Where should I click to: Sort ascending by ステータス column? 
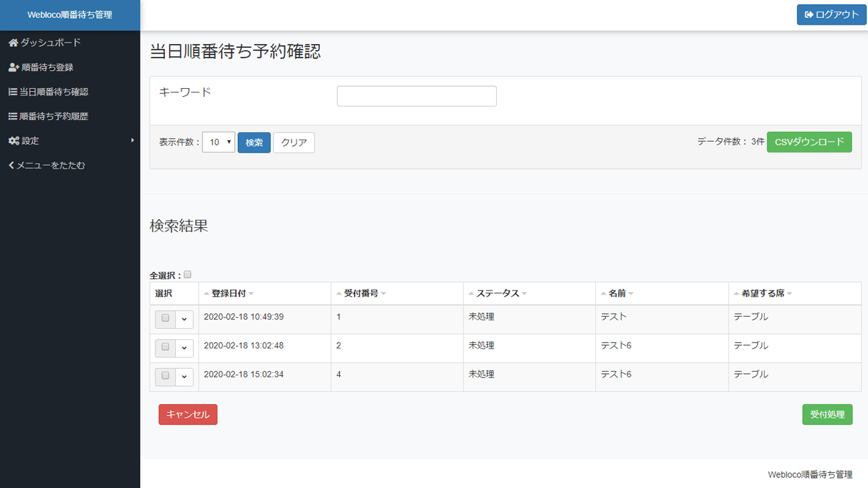pos(472,294)
